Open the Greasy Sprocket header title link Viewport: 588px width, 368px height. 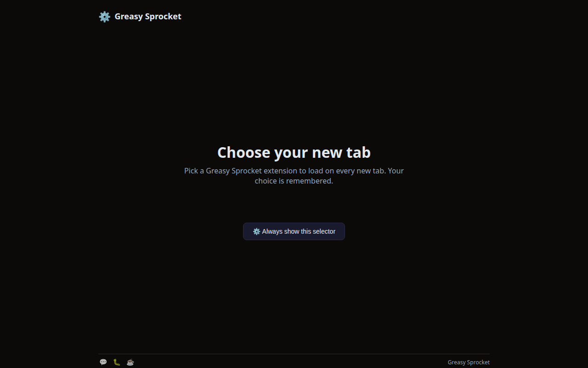click(x=148, y=17)
